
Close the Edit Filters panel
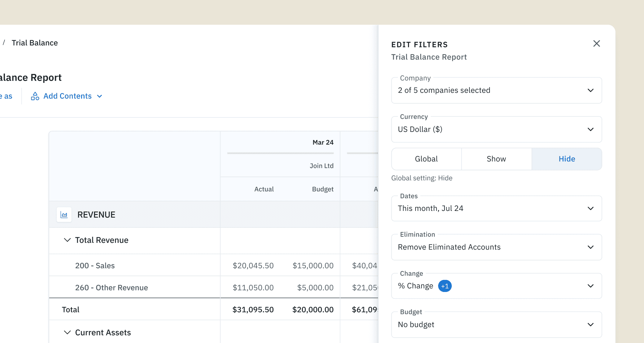click(x=596, y=44)
